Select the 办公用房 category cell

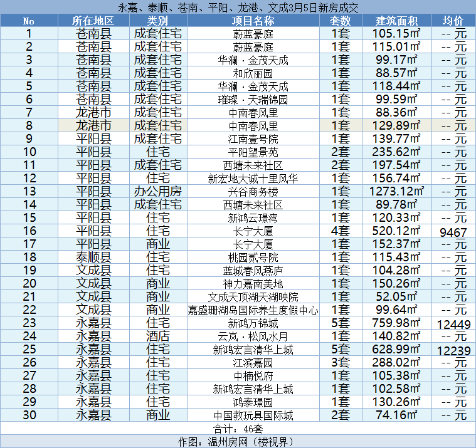pos(158,191)
